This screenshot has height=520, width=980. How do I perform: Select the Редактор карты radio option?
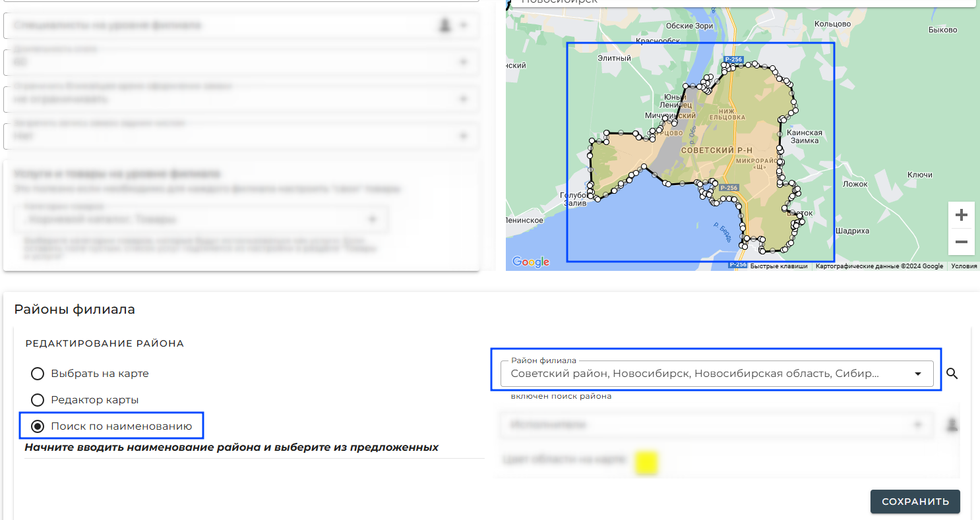(38, 400)
